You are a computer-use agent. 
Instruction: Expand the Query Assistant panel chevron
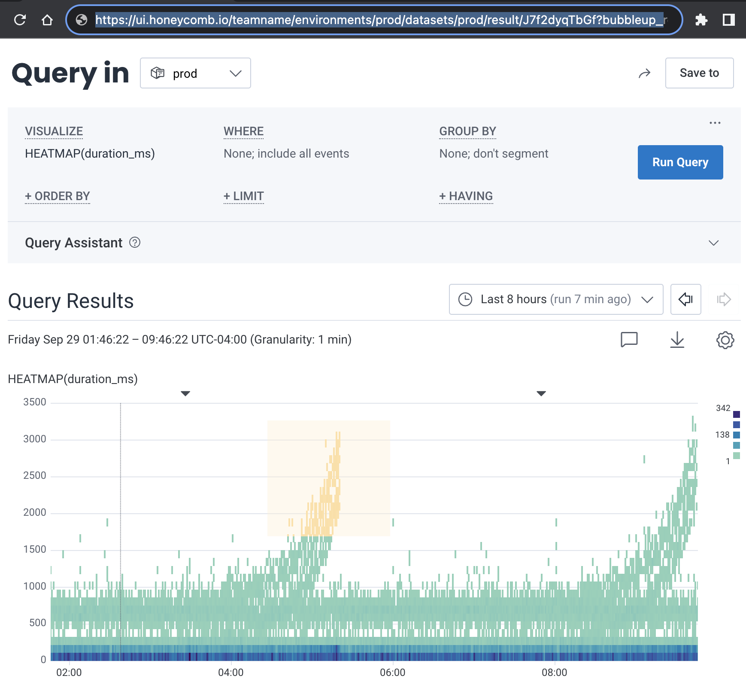(713, 243)
